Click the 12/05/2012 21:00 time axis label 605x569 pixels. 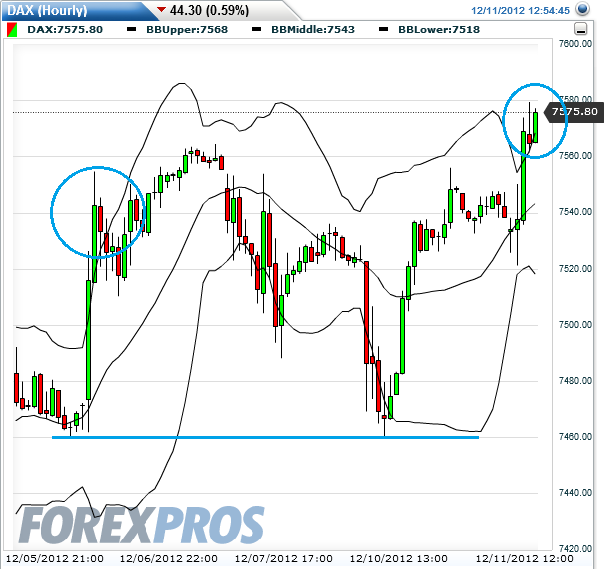[x=55, y=559]
